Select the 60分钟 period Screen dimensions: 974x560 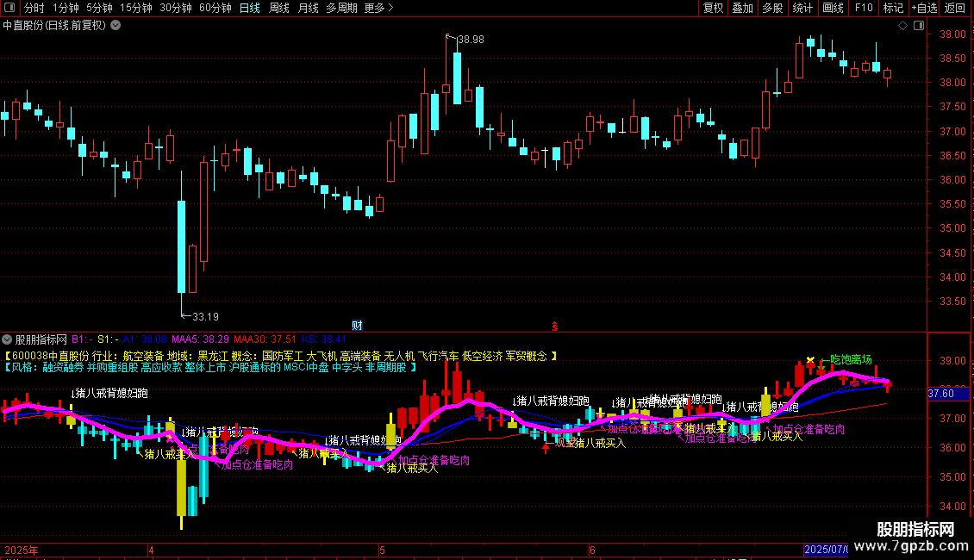click(215, 8)
